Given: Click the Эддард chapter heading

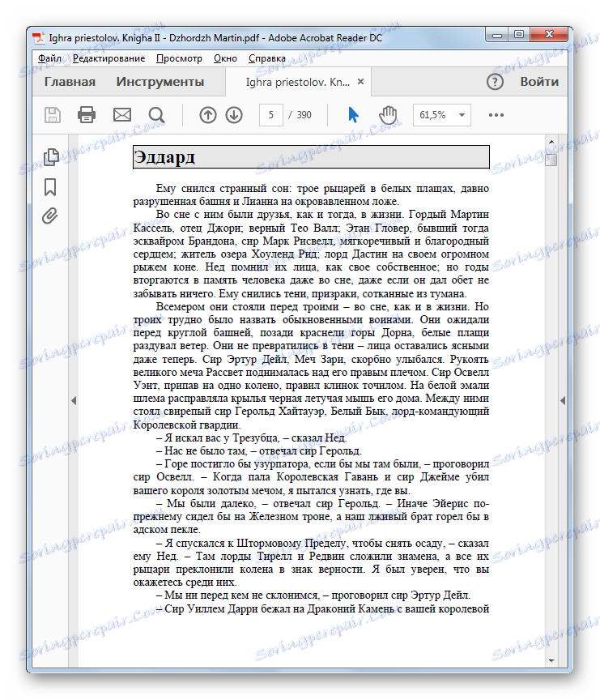Looking at the screenshot, I should pos(164,157).
